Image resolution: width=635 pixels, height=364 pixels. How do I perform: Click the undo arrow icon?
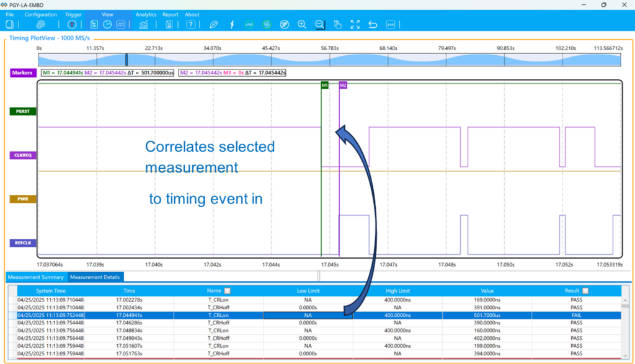coord(373,25)
